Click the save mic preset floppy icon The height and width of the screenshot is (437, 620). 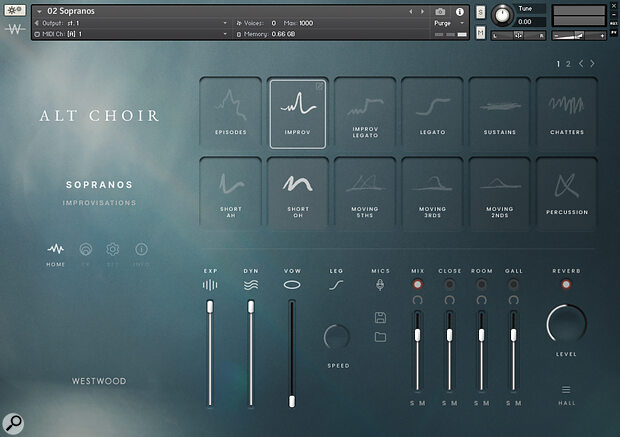coord(380,318)
